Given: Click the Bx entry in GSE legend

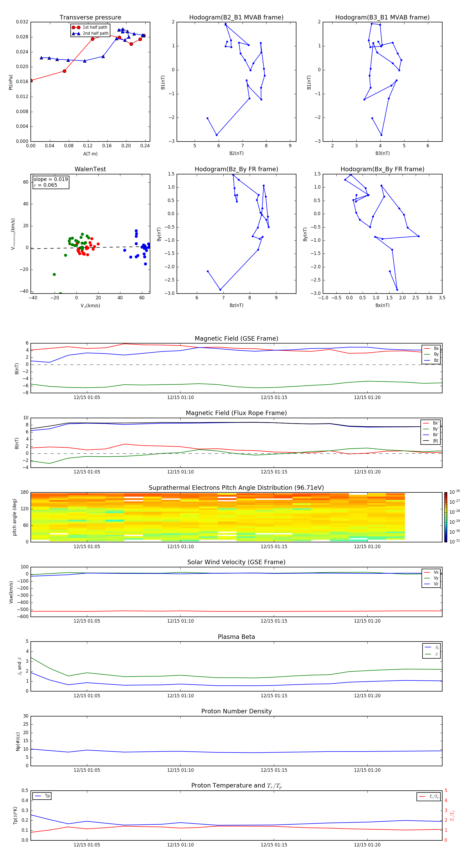Looking at the screenshot, I should click(x=431, y=349).
